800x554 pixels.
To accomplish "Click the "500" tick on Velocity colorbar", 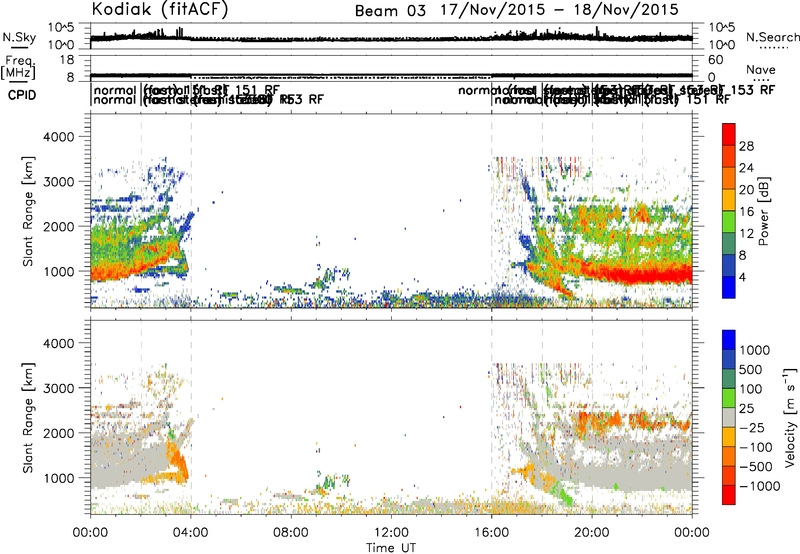I will pyautogui.click(x=751, y=370).
